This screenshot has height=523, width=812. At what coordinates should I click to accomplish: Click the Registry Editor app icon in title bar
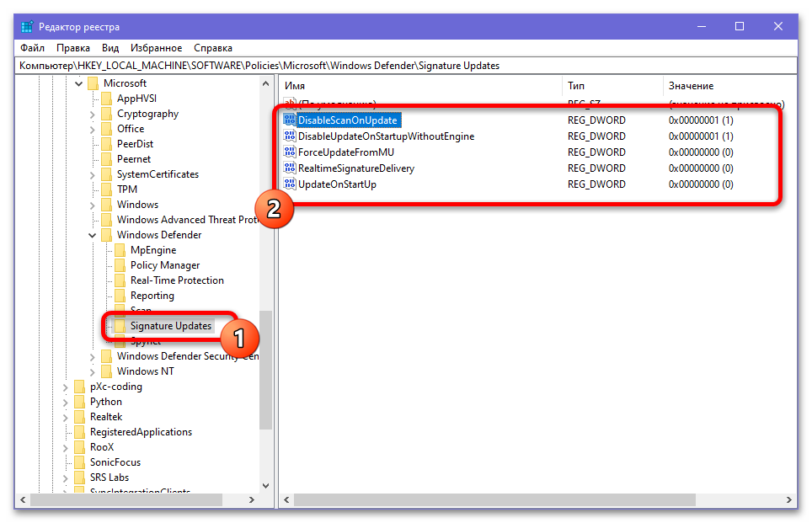point(27,26)
